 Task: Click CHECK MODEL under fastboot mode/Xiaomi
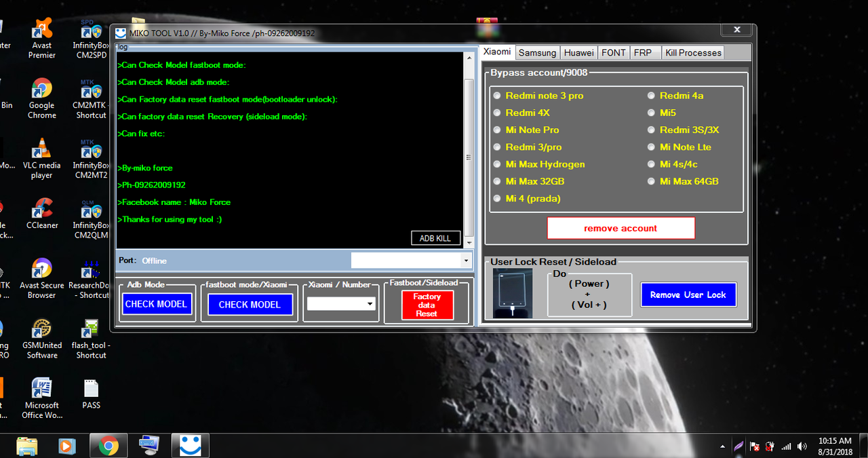click(x=250, y=305)
